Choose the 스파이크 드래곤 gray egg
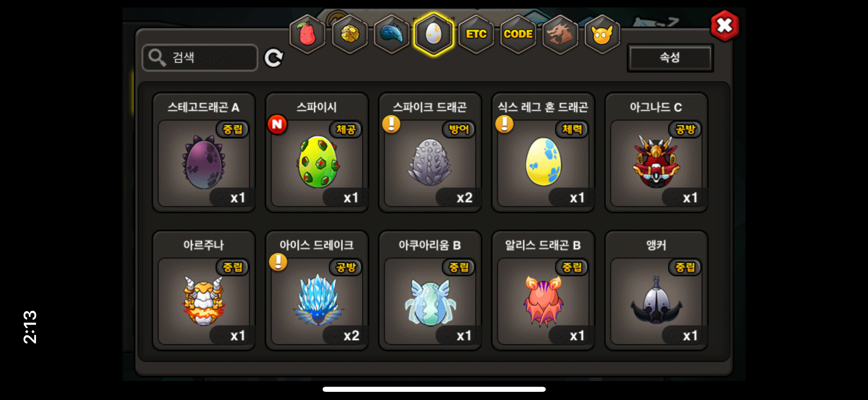 pos(430,152)
